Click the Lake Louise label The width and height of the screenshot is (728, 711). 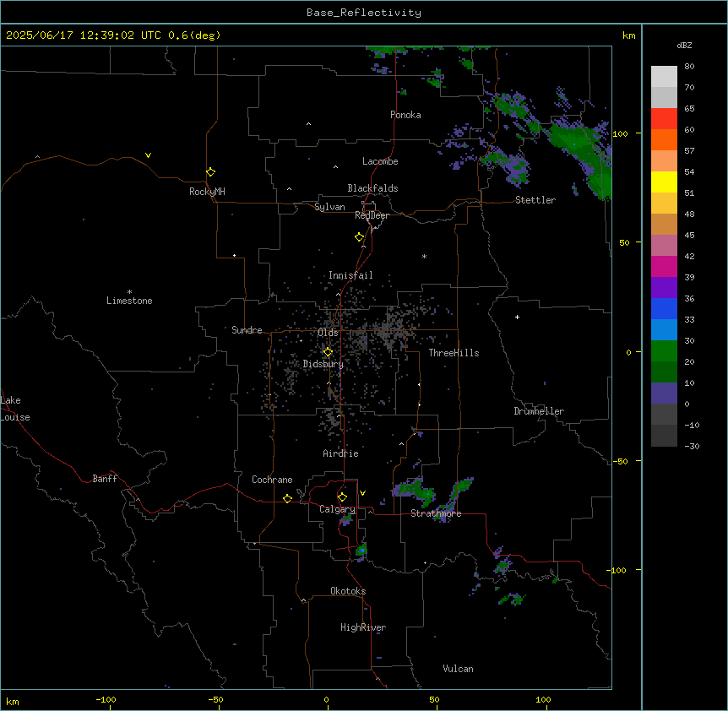coord(15,409)
